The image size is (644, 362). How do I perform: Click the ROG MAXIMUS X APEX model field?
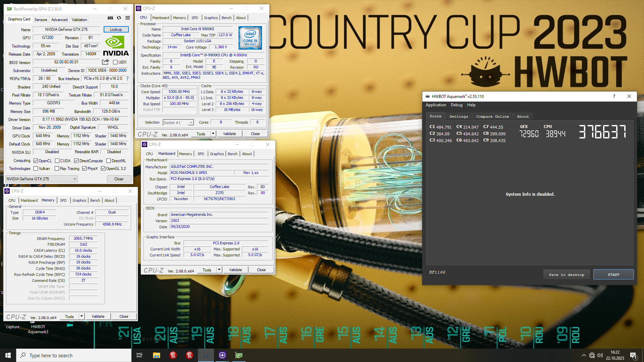point(201,173)
